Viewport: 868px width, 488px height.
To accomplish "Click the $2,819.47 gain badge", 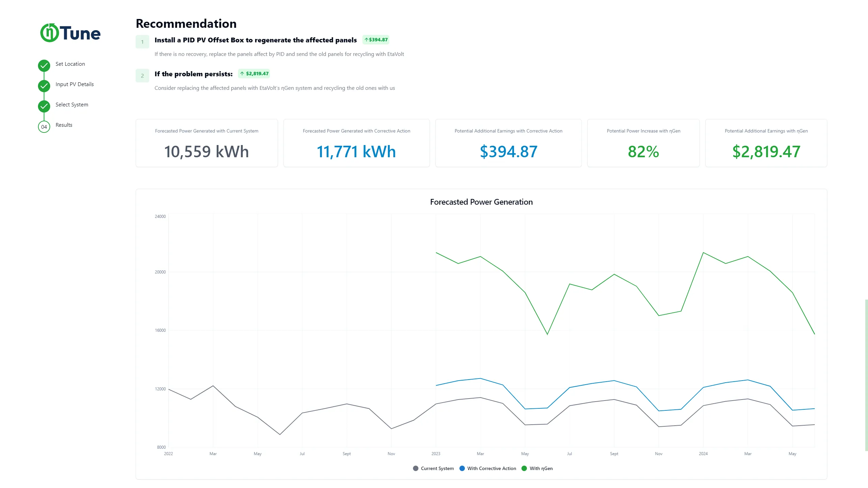I will pyautogui.click(x=254, y=74).
